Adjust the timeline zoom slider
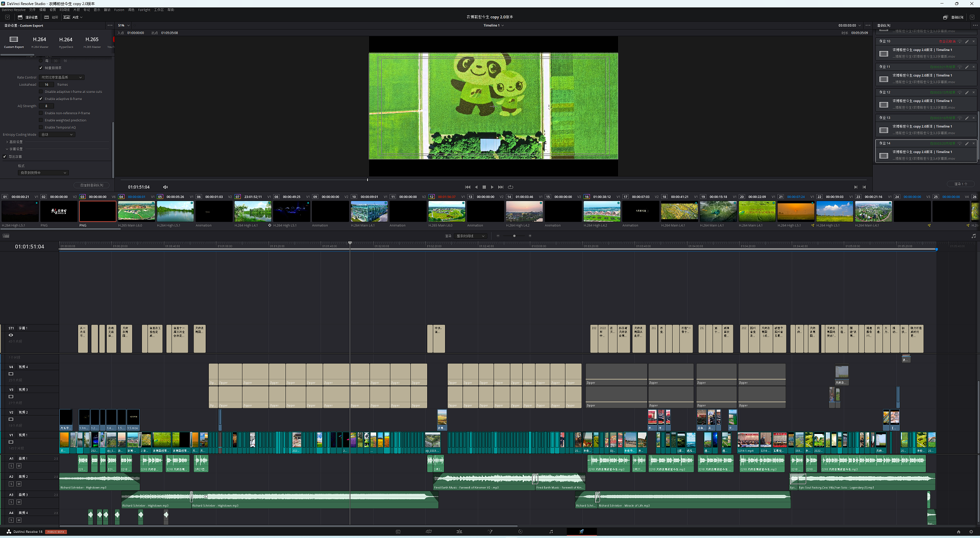Viewport: 980px width, 538px height. [x=514, y=236]
